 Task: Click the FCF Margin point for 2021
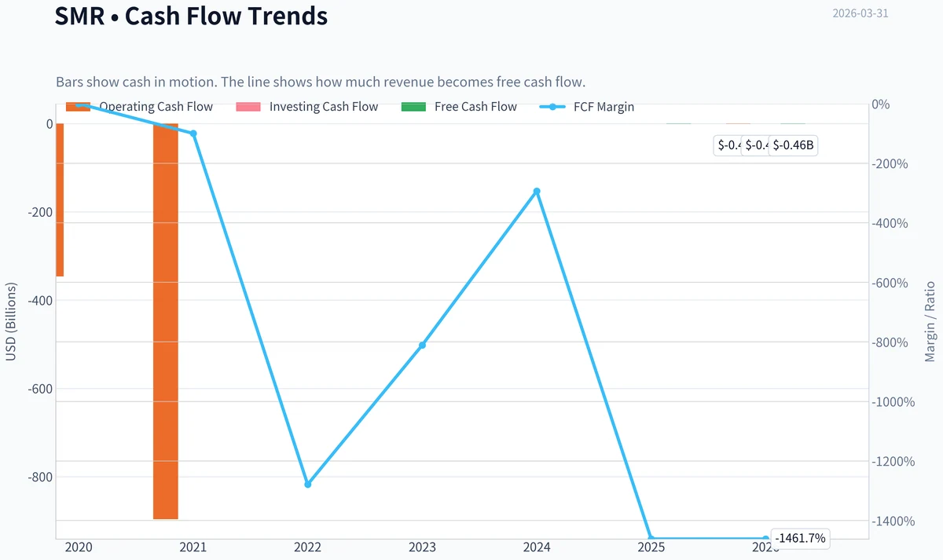[193, 134]
